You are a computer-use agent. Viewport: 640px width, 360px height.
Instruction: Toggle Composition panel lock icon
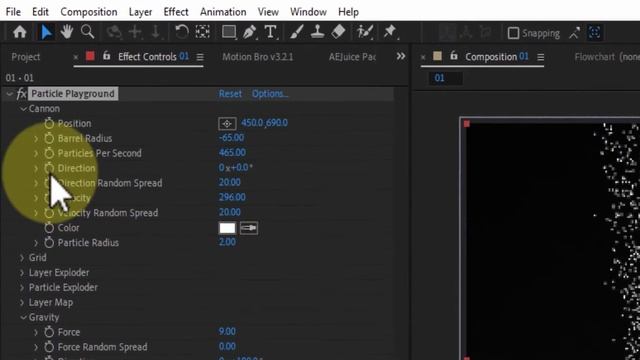tap(453, 56)
